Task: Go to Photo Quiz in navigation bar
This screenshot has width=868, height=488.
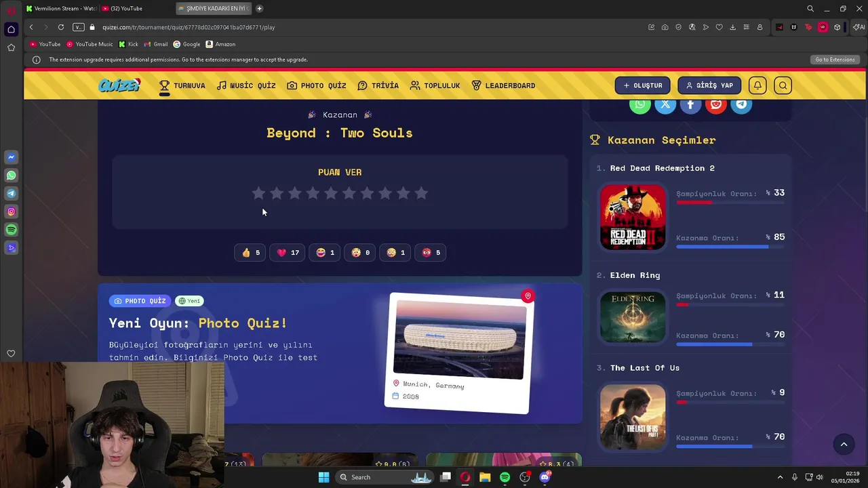Action: (x=316, y=85)
